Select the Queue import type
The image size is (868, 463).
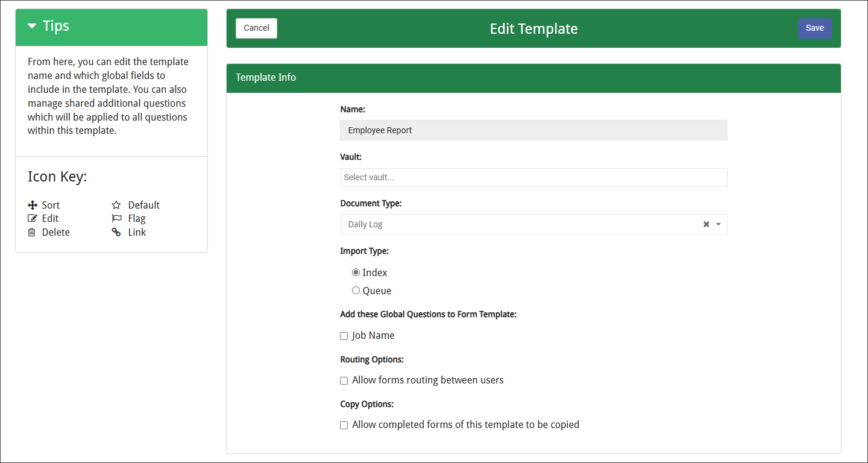coord(356,290)
